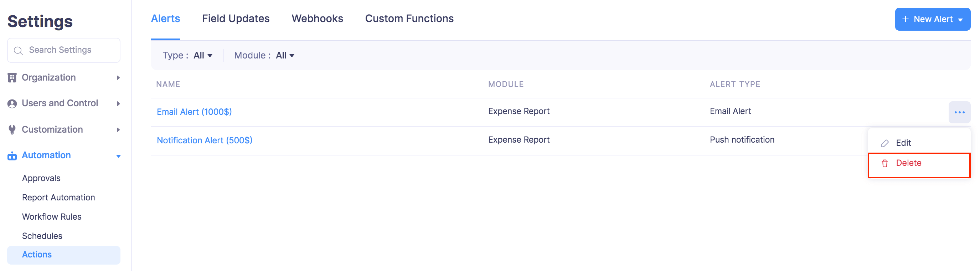Expand the Organization section arrow

pyautogui.click(x=118, y=78)
